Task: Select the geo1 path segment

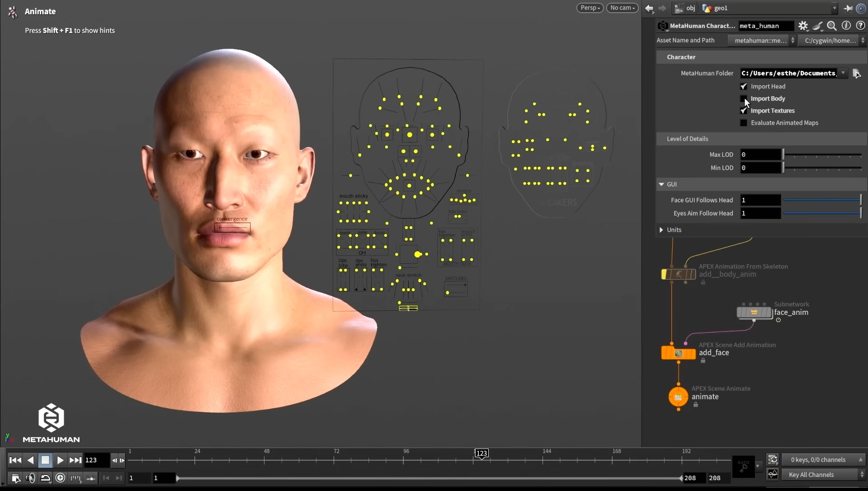Action: click(x=715, y=8)
